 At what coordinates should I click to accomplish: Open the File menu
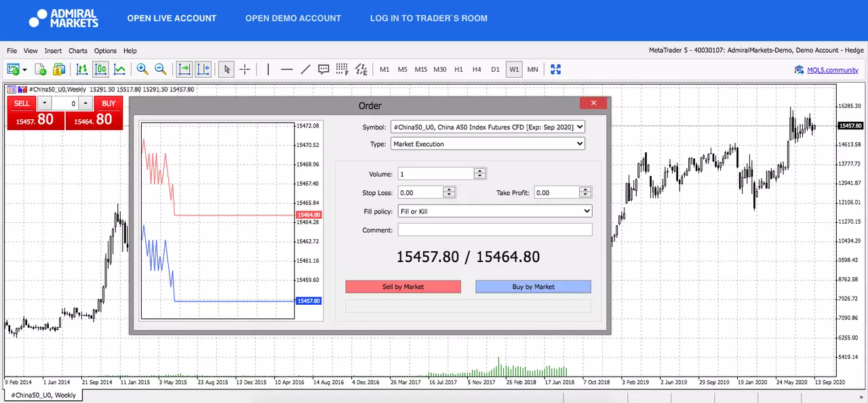12,51
